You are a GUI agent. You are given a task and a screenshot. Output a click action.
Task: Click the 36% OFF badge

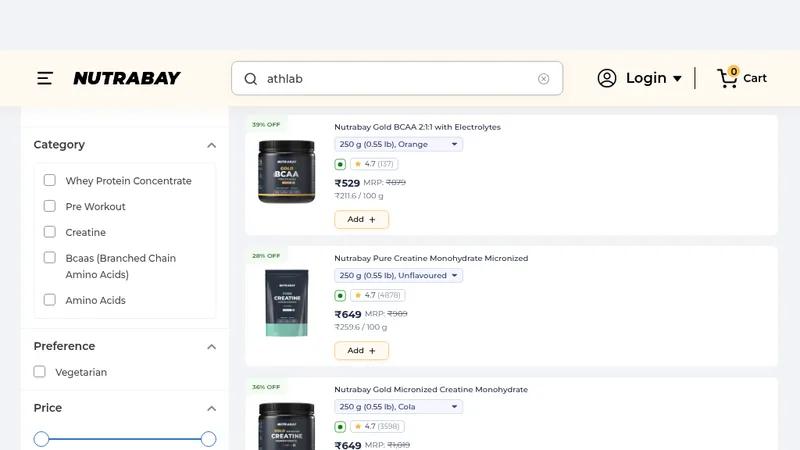tap(266, 387)
